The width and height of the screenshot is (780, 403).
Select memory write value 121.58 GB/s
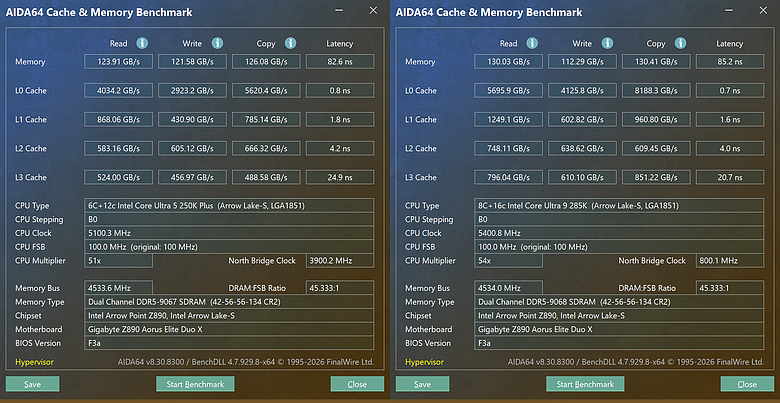pos(192,62)
